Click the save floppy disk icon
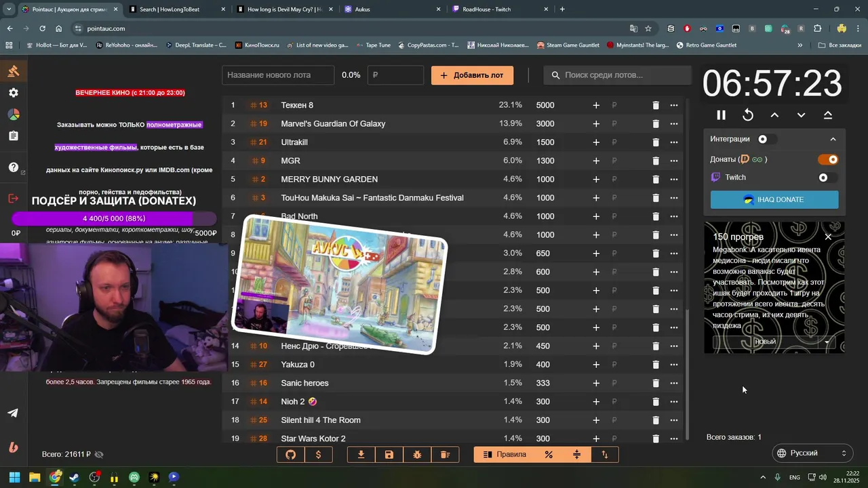868x488 pixels. coord(389,454)
